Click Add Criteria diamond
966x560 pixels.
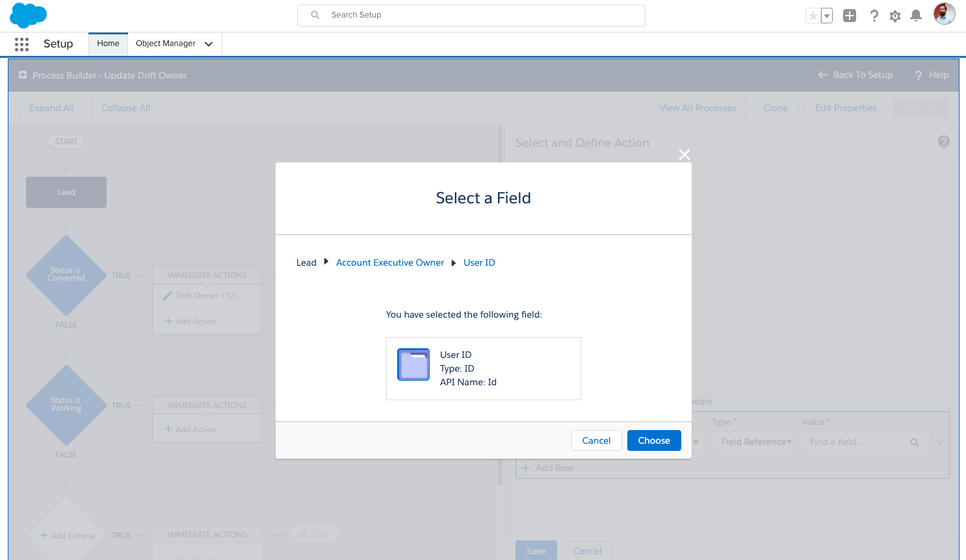[x=66, y=535]
